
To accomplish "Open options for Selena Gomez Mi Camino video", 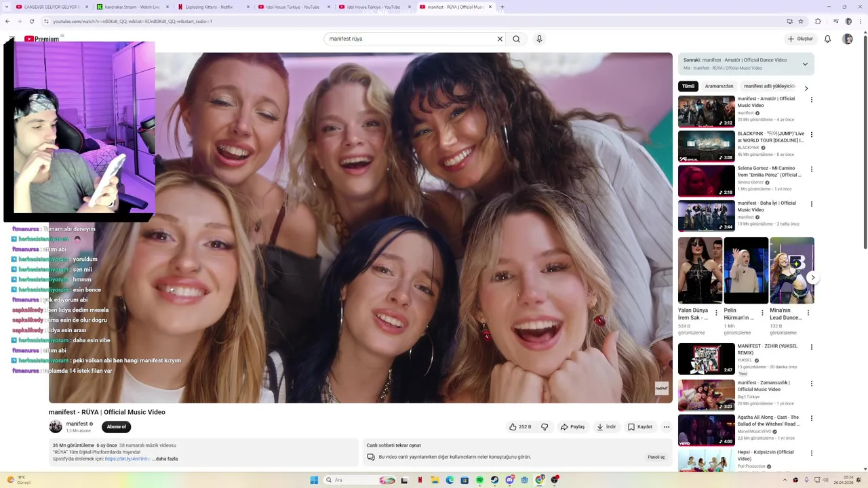I will pyautogui.click(x=811, y=169).
